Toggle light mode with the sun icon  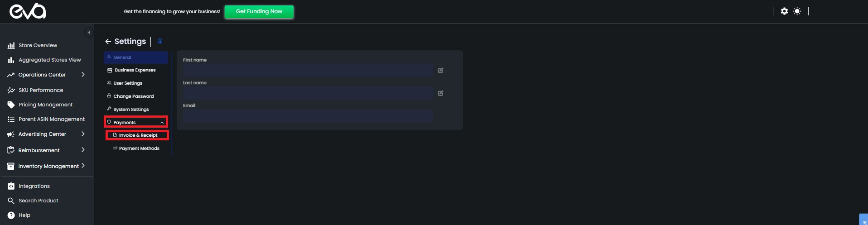pyautogui.click(x=797, y=11)
